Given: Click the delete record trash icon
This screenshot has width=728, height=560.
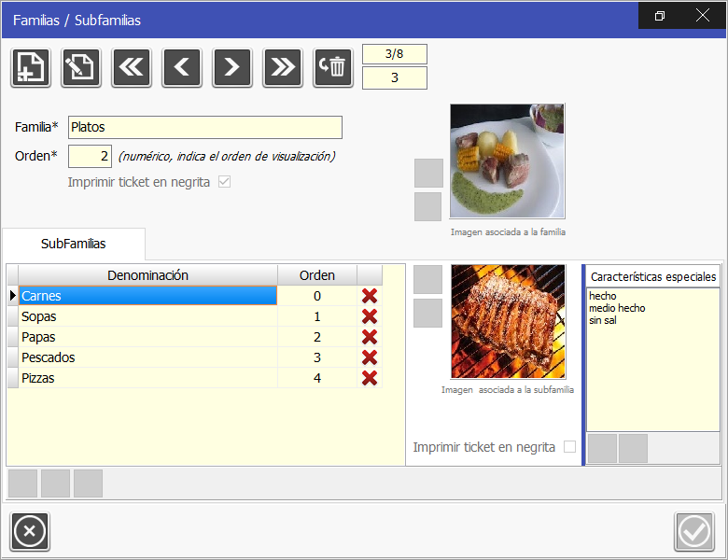Looking at the screenshot, I should point(333,68).
